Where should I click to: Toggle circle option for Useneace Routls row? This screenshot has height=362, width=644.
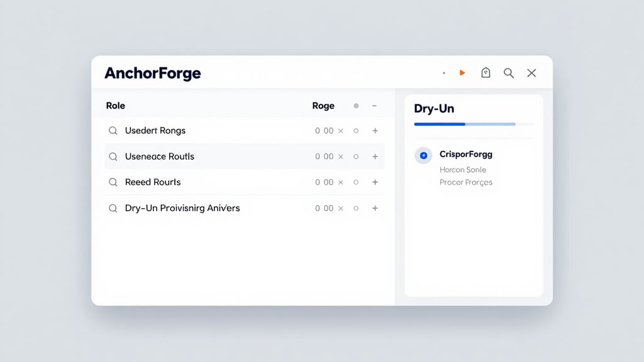tap(356, 156)
